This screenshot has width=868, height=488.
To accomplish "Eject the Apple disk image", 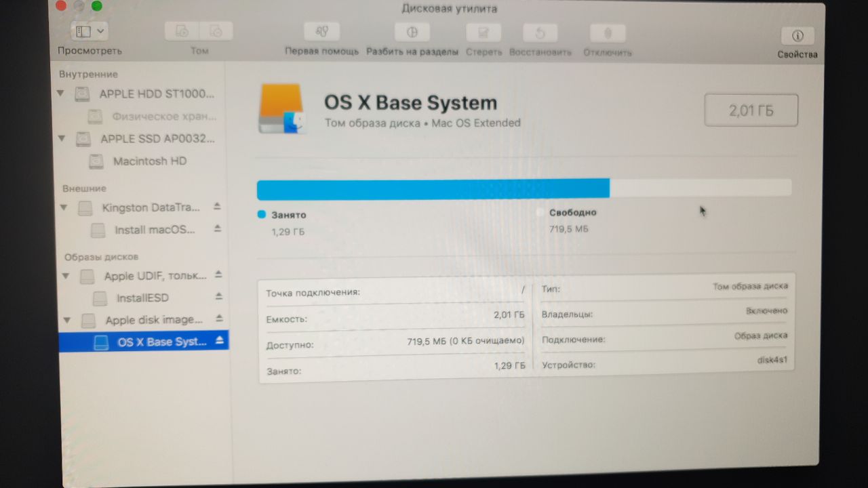I will click(219, 318).
